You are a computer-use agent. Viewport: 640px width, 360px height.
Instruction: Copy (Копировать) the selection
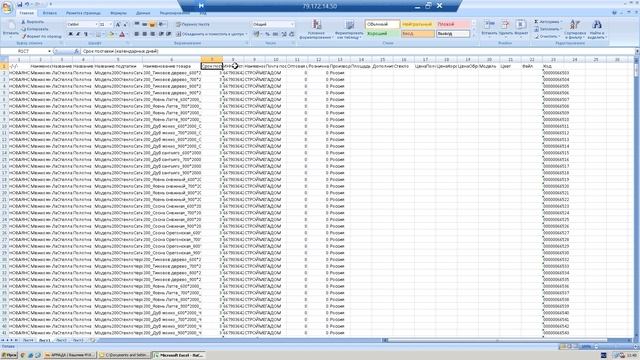[x=35, y=29]
